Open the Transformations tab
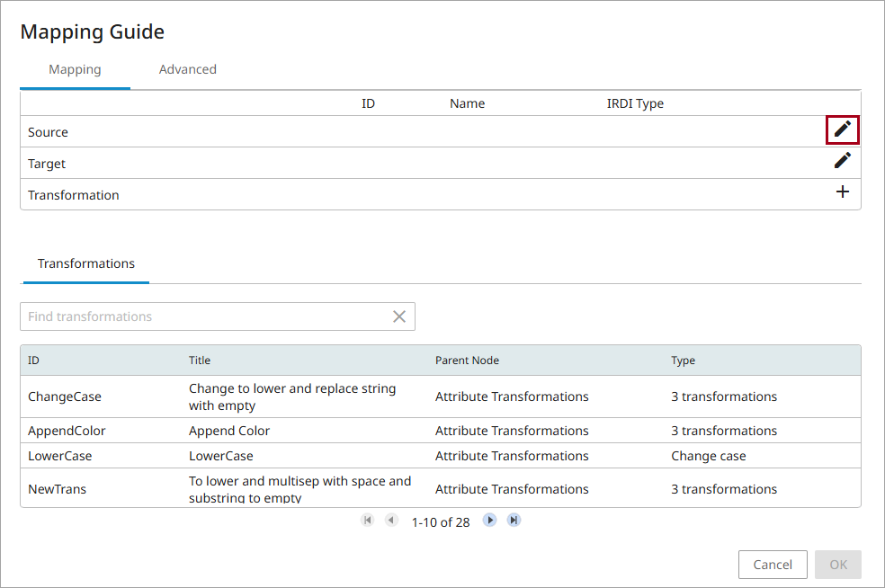Viewport: 885px width, 588px height. click(86, 263)
